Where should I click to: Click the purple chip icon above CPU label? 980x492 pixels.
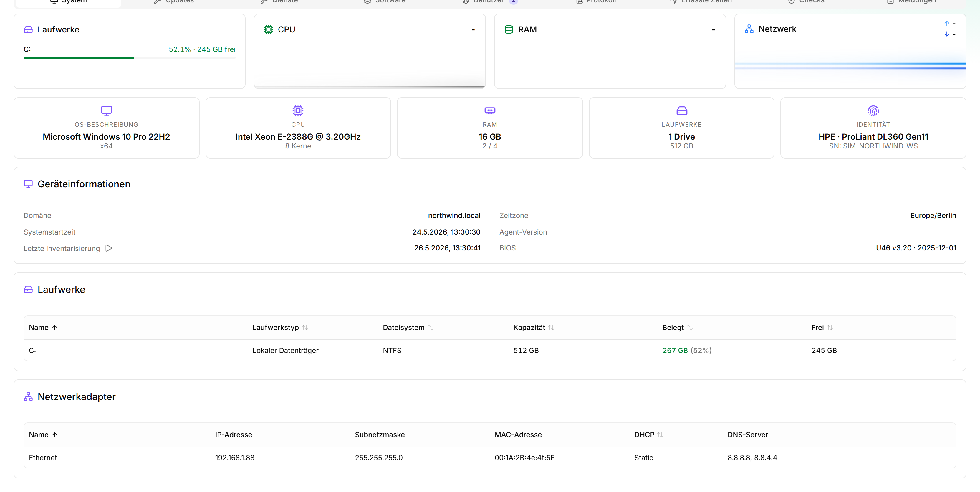point(298,111)
